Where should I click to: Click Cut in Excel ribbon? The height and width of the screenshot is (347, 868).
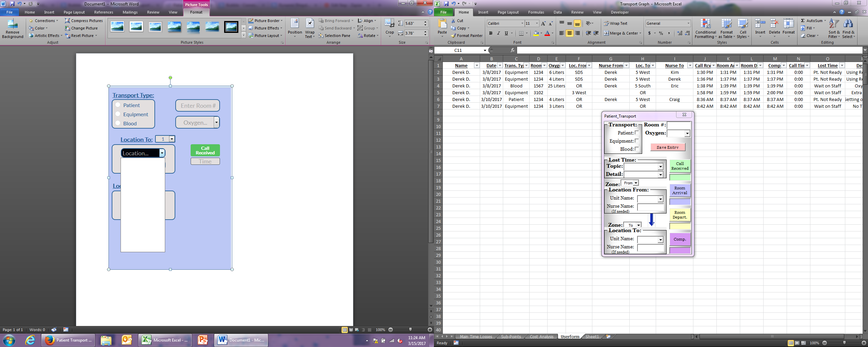click(457, 21)
